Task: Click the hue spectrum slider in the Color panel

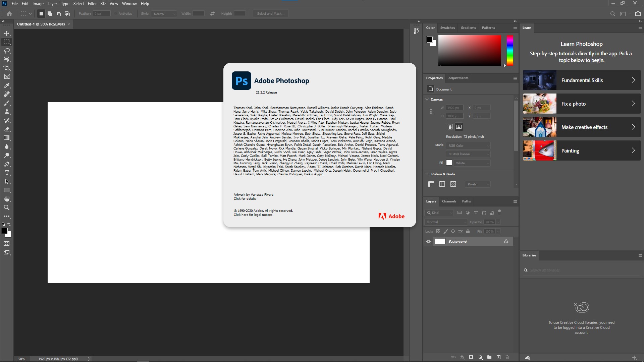Action: [x=510, y=50]
